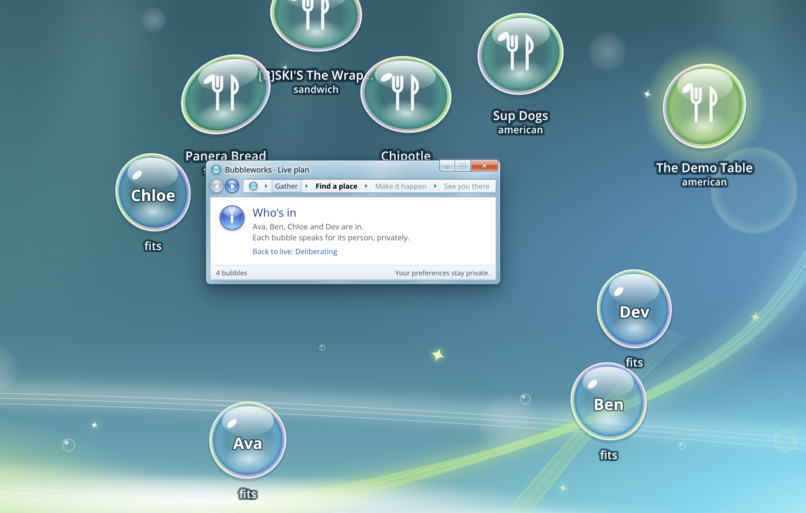Click Dev's person bubble
This screenshot has height=513, width=806.
pyautogui.click(x=634, y=308)
